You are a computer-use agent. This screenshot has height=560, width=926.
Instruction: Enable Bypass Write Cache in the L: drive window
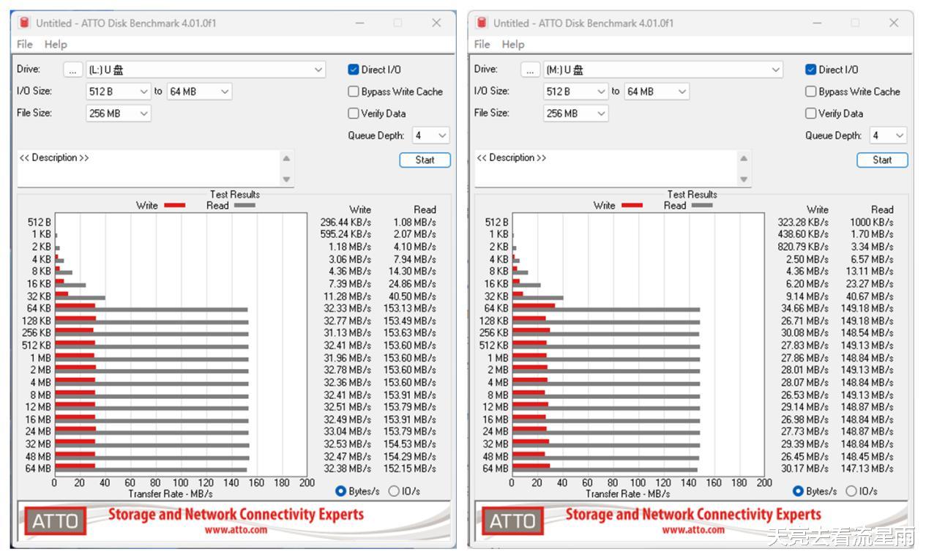[x=354, y=92]
